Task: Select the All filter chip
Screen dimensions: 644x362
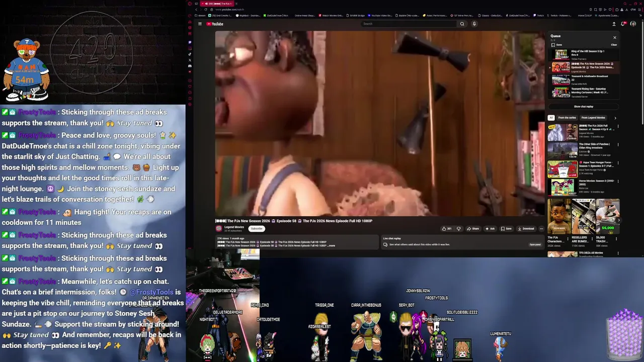Action: pyautogui.click(x=551, y=118)
